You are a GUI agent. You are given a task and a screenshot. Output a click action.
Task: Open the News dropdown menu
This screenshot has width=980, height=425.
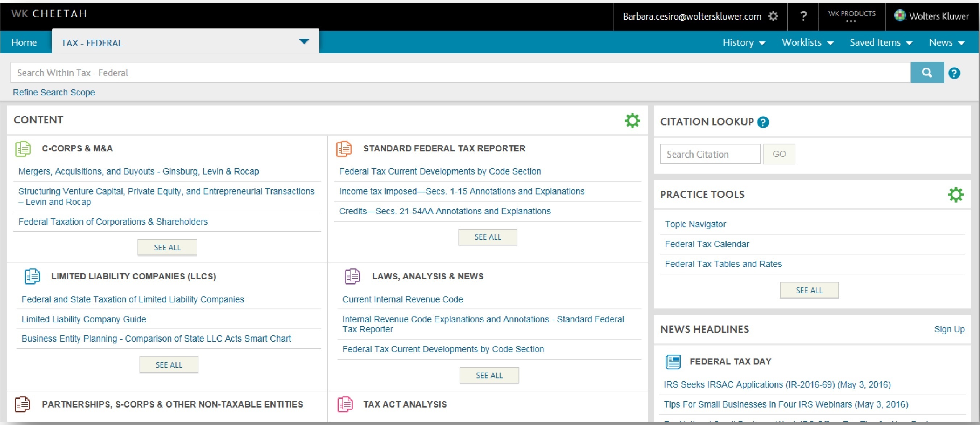(947, 43)
